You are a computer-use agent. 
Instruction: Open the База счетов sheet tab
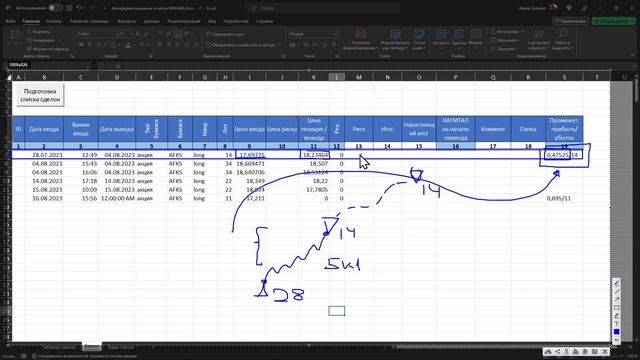(x=121, y=347)
